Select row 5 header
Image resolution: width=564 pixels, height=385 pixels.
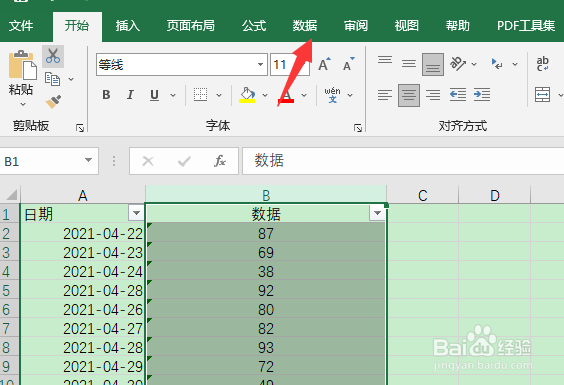coord(10,290)
